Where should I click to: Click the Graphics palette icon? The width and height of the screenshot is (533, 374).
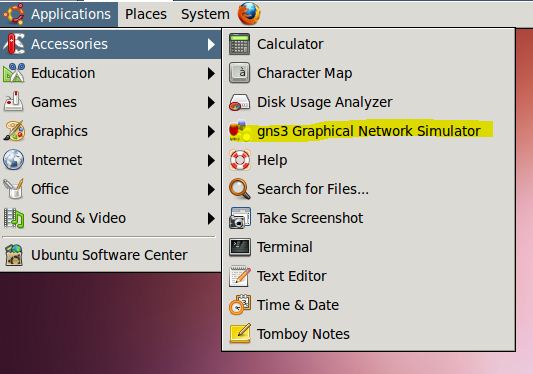coord(14,131)
